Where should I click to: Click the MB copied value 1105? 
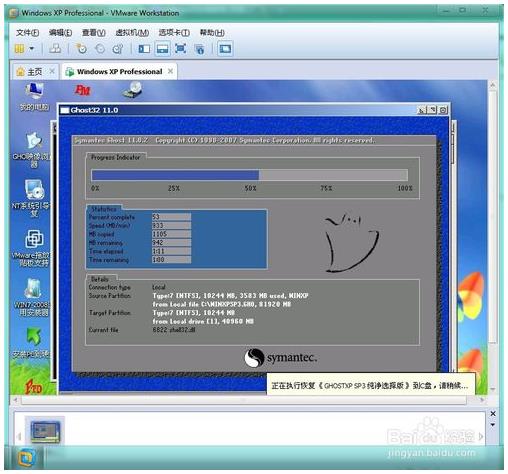(x=171, y=234)
